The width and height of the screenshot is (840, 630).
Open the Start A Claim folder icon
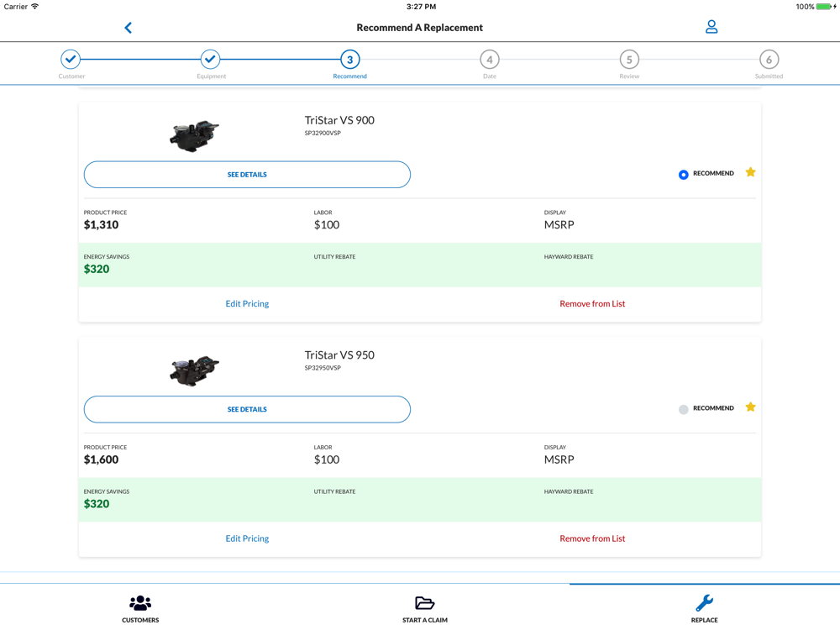(425, 603)
